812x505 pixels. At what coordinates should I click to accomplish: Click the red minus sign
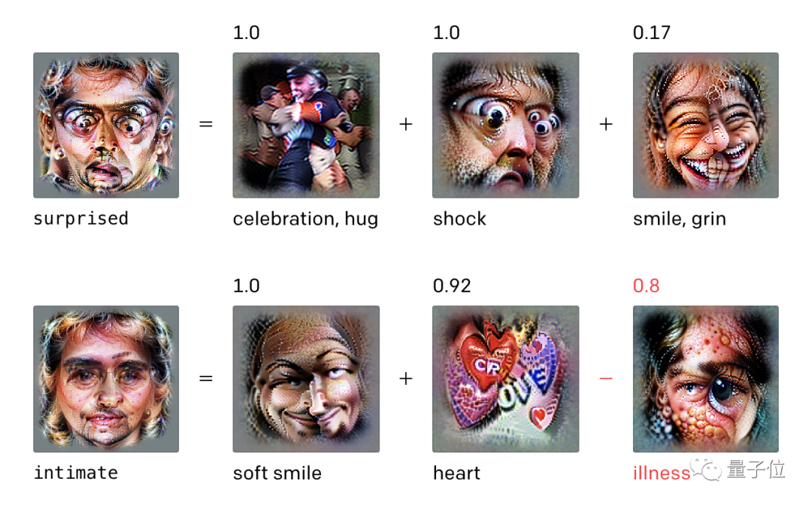point(606,379)
